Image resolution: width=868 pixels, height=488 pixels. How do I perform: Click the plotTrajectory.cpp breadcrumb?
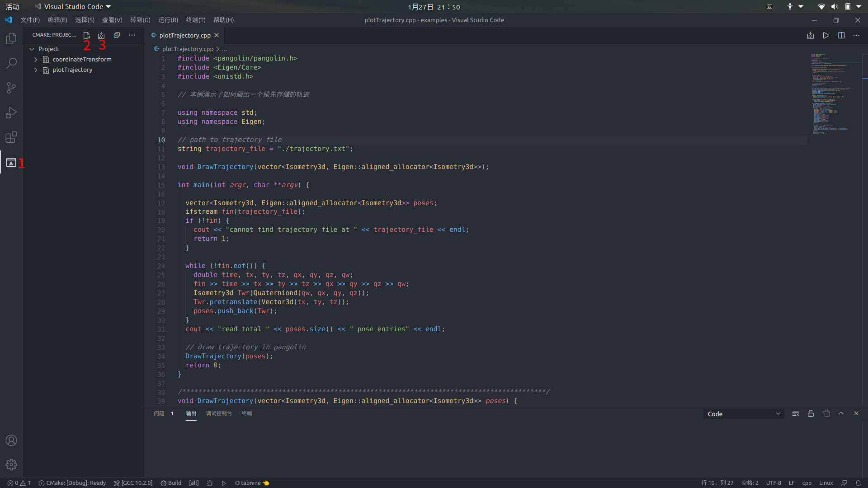coord(188,49)
